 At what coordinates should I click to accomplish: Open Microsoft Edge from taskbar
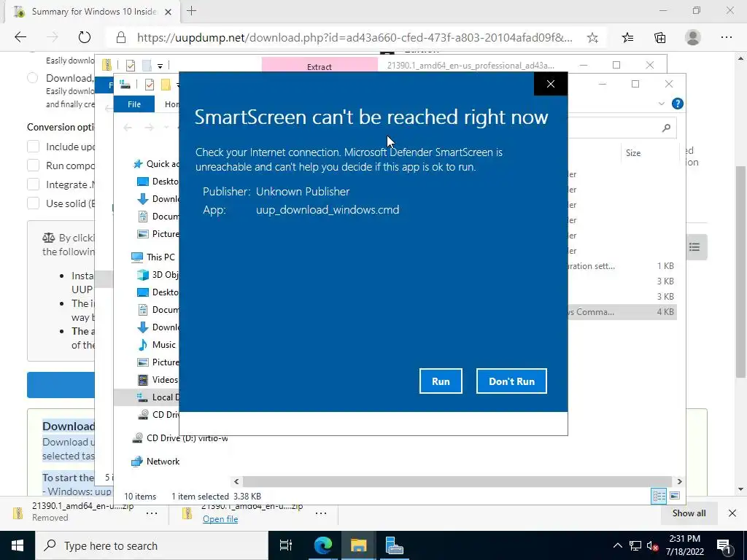pyautogui.click(x=322, y=545)
